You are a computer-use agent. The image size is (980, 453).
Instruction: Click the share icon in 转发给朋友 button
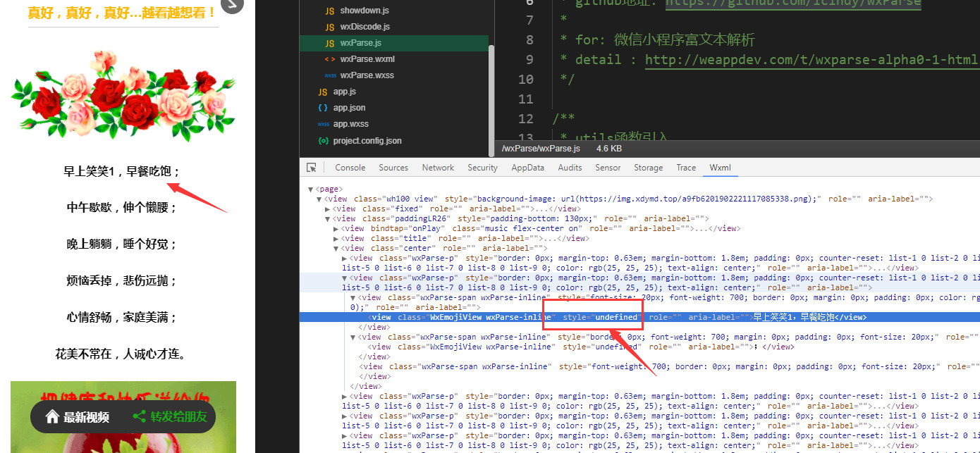tap(139, 417)
